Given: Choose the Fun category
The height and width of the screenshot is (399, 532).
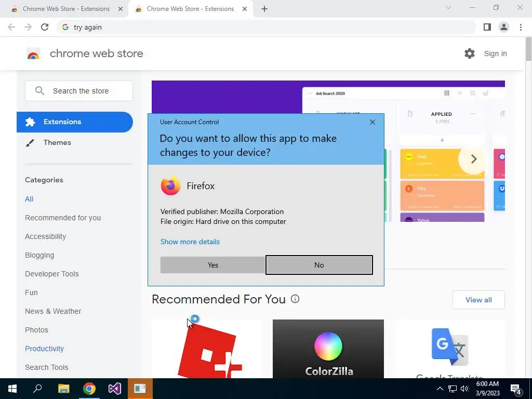Looking at the screenshot, I should [31, 292].
